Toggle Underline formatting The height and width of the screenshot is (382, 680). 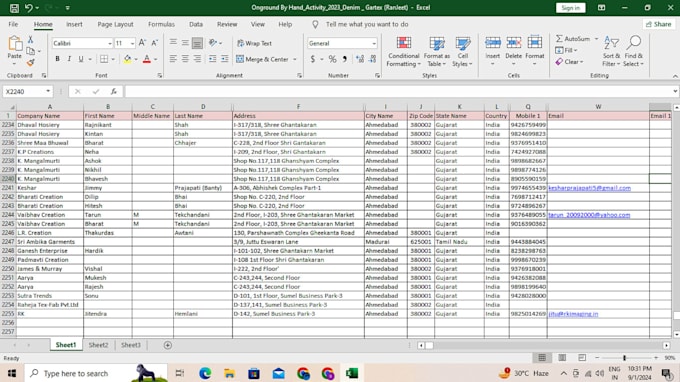pyautogui.click(x=81, y=59)
